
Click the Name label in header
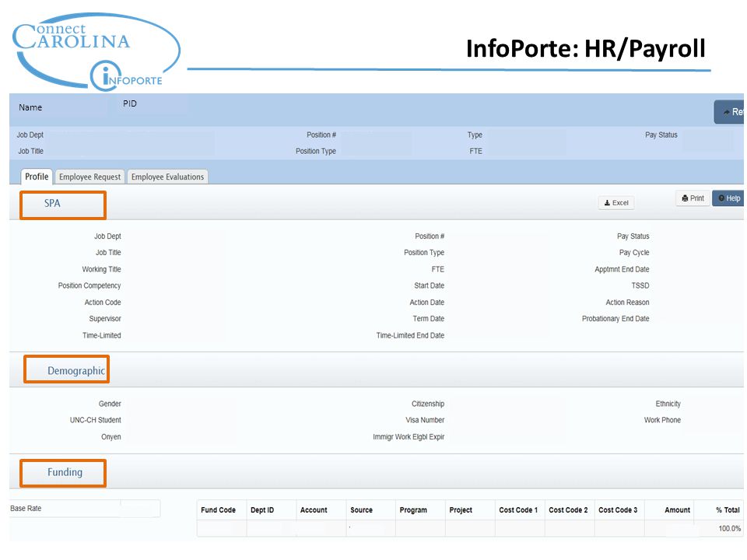30,107
